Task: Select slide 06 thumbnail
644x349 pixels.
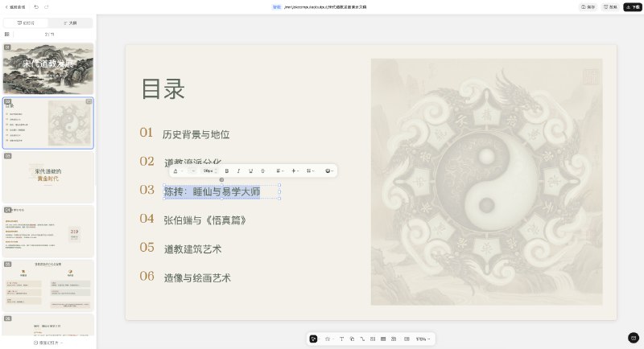Action: (x=48, y=325)
